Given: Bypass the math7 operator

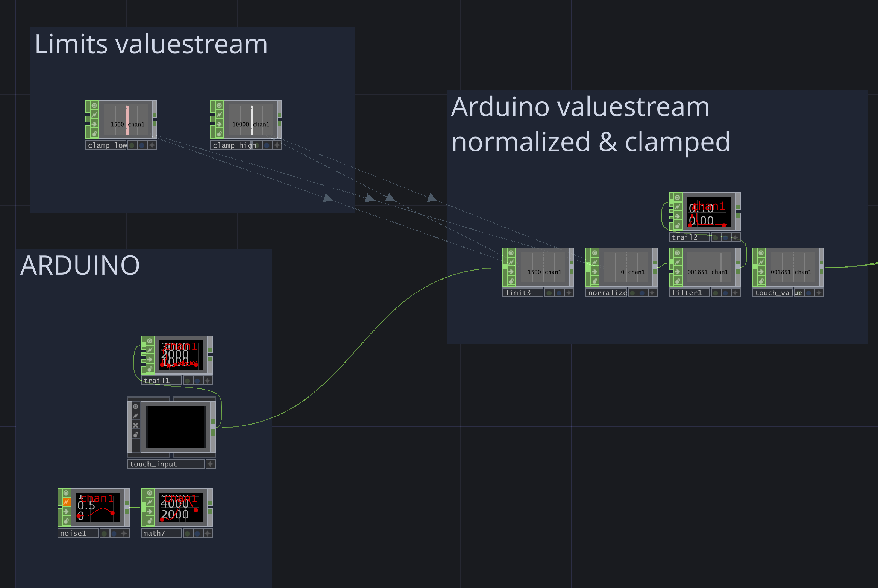Looking at the screenshot, I should click(150, 511).
